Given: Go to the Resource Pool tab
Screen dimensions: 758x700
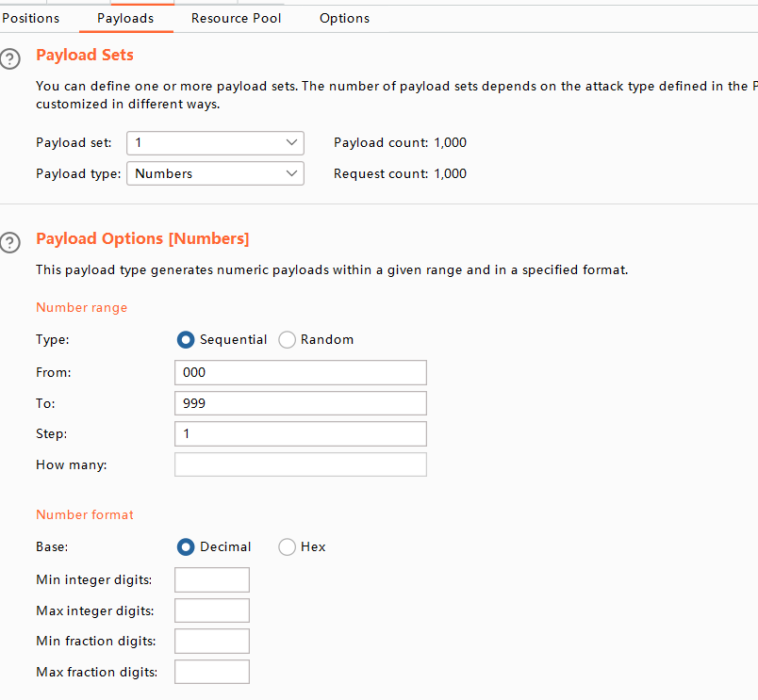Looking at the screenshot, I should click(x=236, y=19).
